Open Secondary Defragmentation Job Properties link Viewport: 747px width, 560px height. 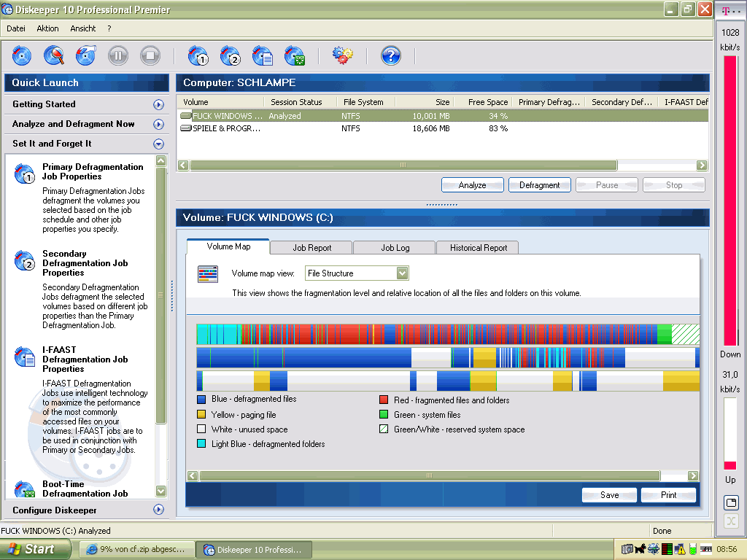tap(85, 262)
